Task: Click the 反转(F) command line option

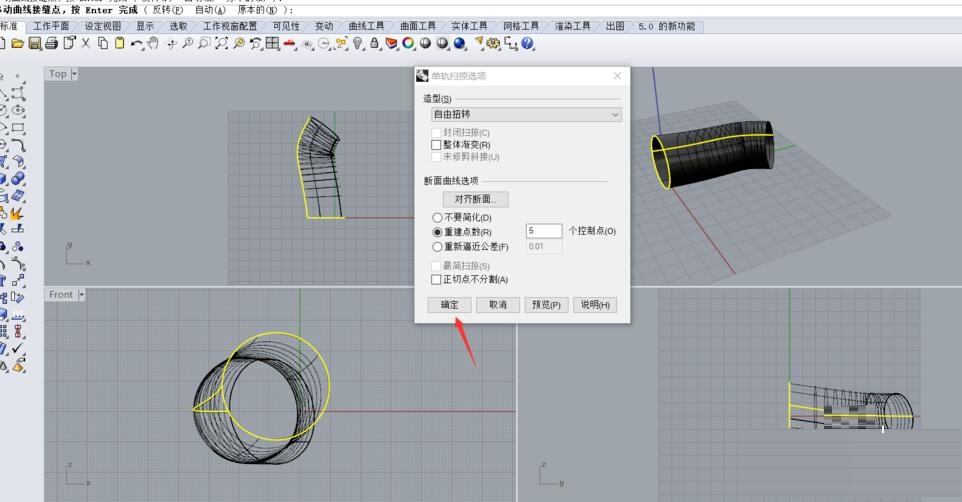Action: coord(167,10)
